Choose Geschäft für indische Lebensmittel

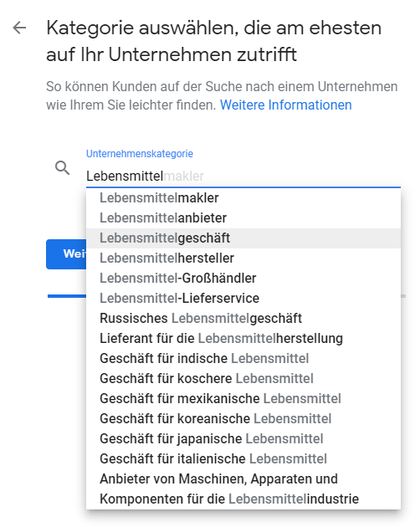(243, 359)
